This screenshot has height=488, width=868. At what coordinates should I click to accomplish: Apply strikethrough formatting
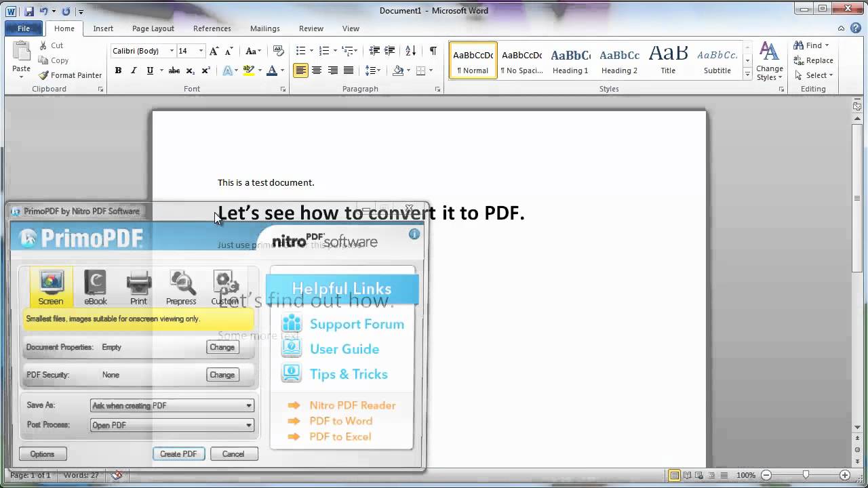coord(174,70)
